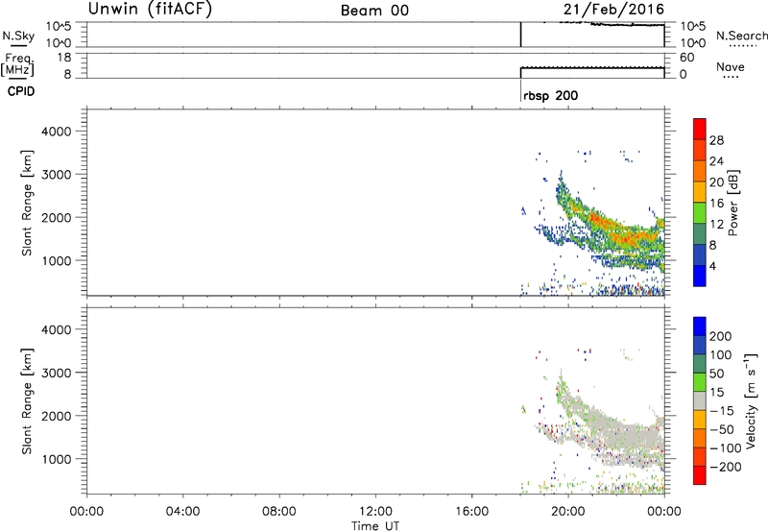Click '4000' on the power panel axis

point(57,132)
